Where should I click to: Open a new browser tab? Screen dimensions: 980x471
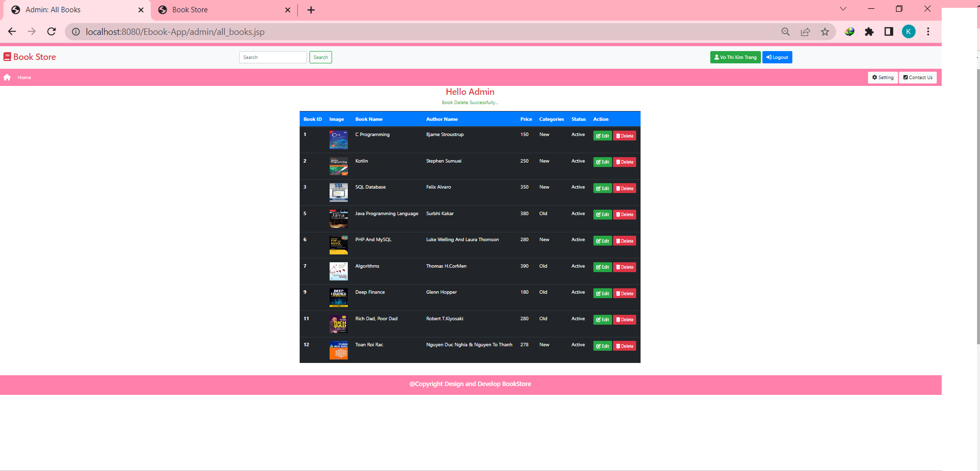click(311, 10)
